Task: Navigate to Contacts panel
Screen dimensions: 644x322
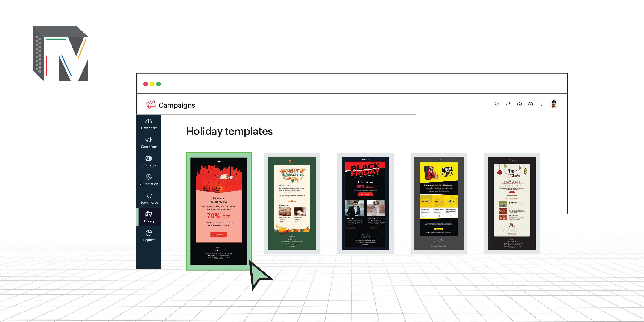Action: (x=149, y=162)
